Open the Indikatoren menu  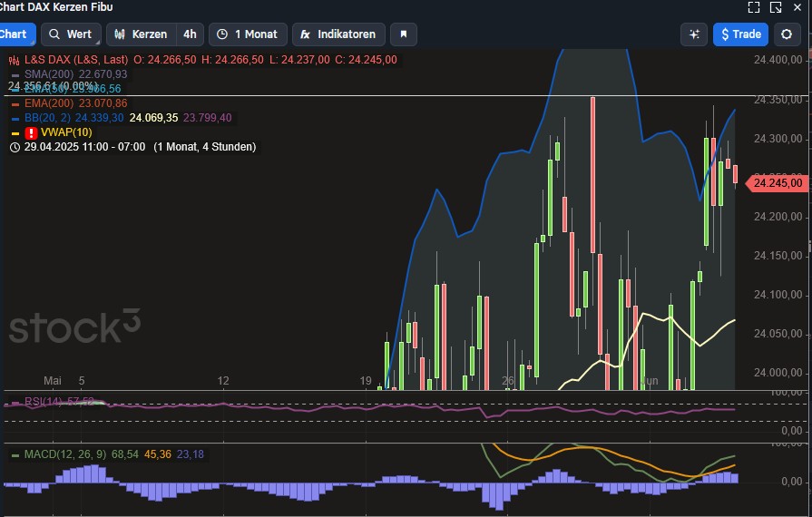[338, 34]
